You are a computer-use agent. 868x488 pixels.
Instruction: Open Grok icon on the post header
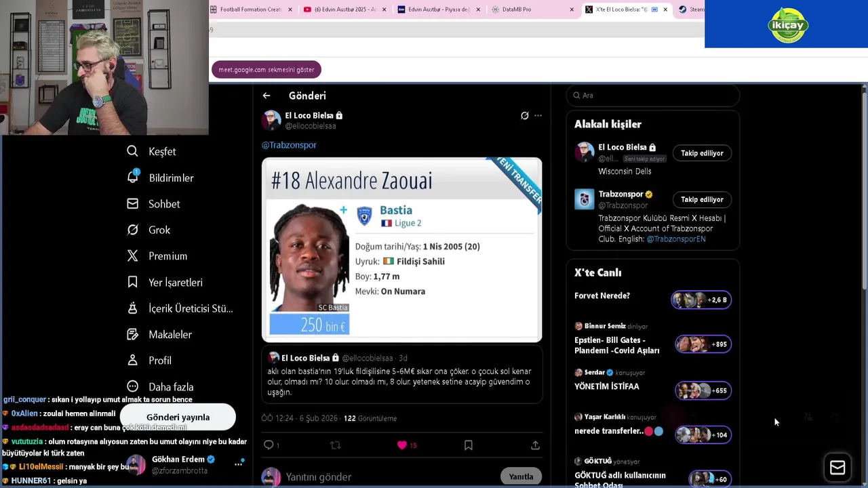[524, 116]
